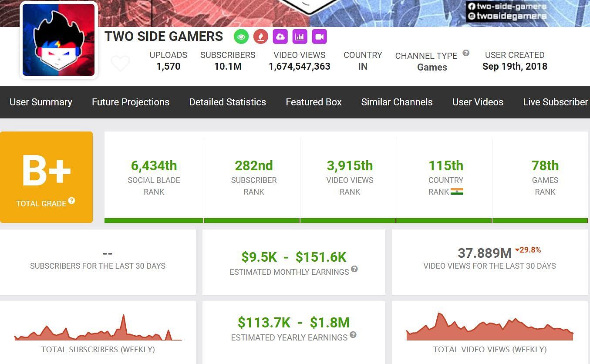View the User Videos tab
This screenshot has height=364, width=590.
point(478,102)
